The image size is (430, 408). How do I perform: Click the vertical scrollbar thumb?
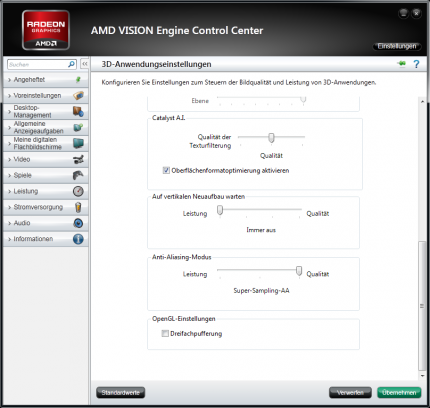click(x=422, y=306)
